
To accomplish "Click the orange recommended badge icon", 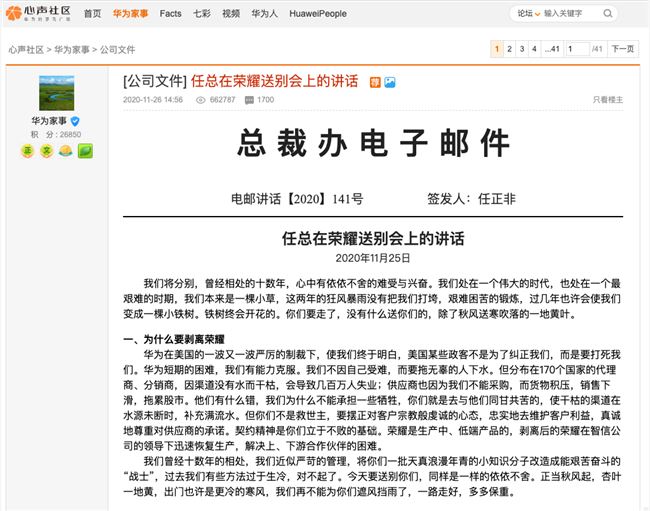I will click(375, 82).
